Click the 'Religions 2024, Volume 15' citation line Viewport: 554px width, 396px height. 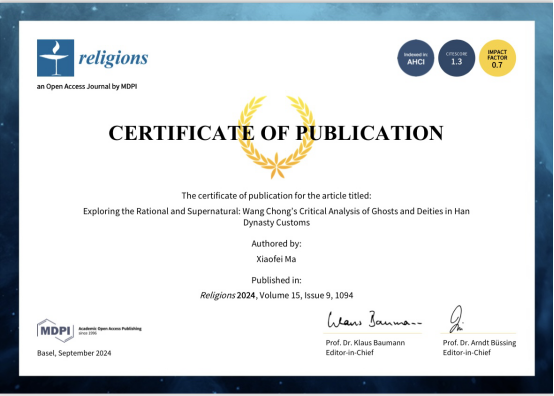(276, 295)
